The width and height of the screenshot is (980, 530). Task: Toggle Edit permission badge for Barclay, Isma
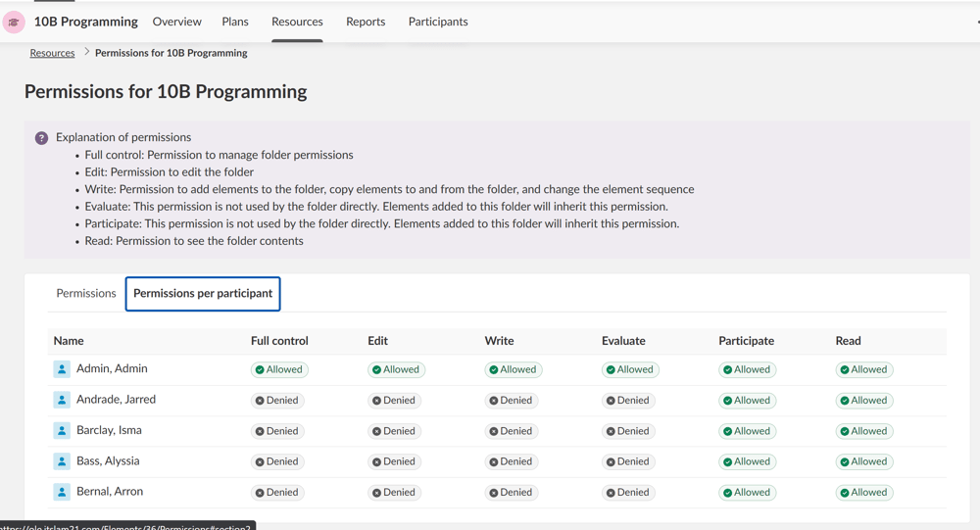coord(395,431)
